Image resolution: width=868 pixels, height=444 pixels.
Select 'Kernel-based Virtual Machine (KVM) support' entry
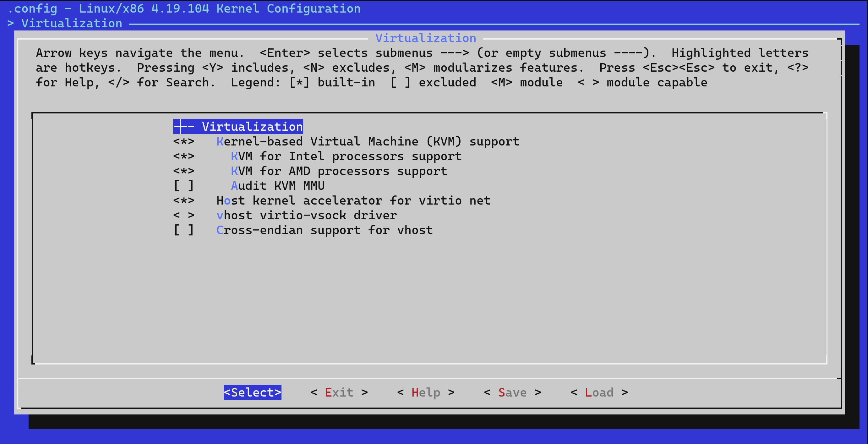pyautogui.click(x=368, y=142)
